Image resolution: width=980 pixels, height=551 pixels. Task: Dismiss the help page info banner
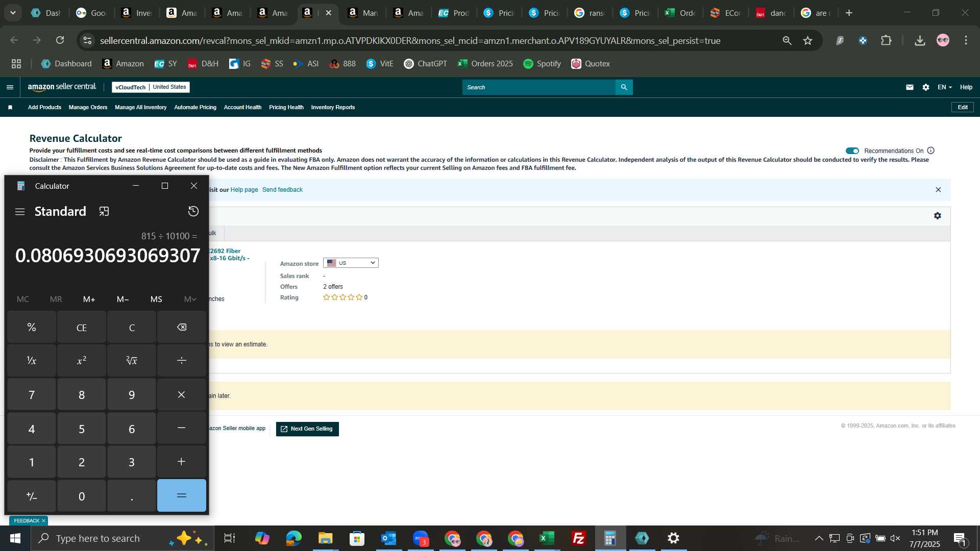(x=938, y=190)
